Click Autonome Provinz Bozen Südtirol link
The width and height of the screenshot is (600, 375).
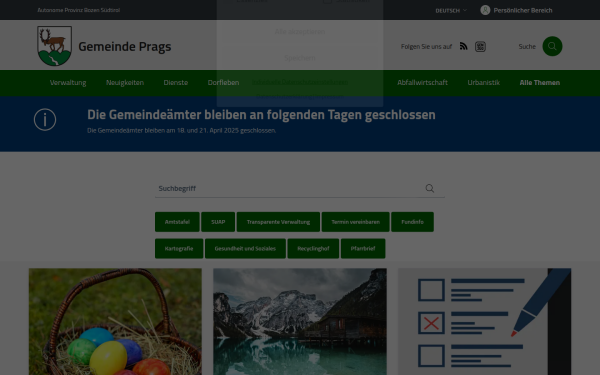[x=78, y=10]
